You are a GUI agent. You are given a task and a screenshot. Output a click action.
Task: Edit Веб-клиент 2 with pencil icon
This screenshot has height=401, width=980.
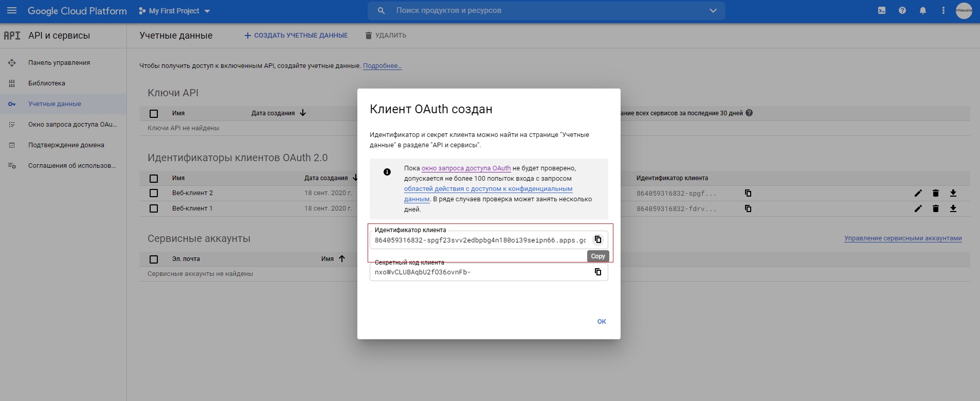pyautogui.click(x=918, y=193)
